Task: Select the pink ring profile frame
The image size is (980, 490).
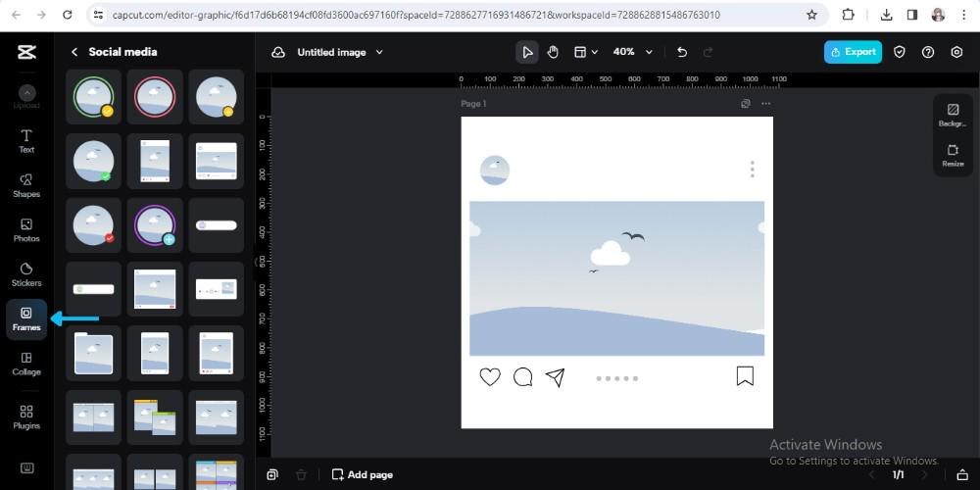Action: [x=155, y=96]
